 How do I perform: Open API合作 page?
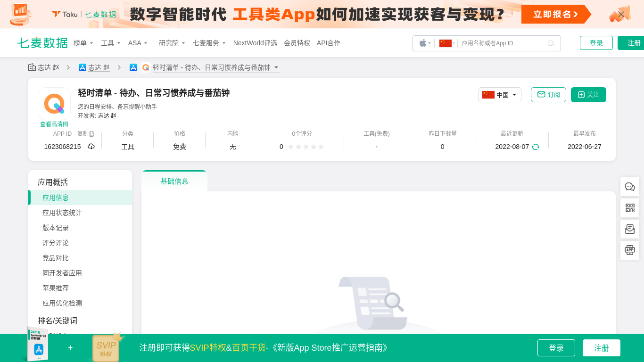328,43
